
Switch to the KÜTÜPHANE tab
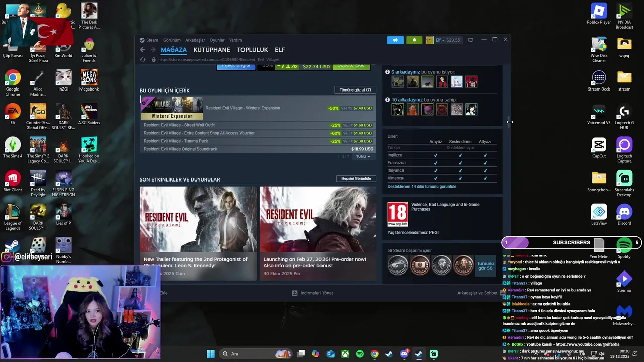(212, 50)
